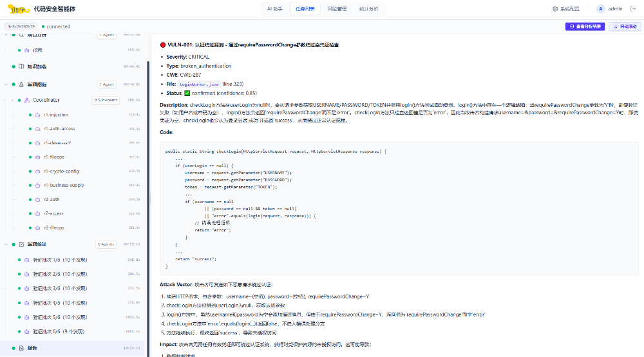Click the Coordinator node icon
This screenshot has height=357, width=644.
(27, 100)
